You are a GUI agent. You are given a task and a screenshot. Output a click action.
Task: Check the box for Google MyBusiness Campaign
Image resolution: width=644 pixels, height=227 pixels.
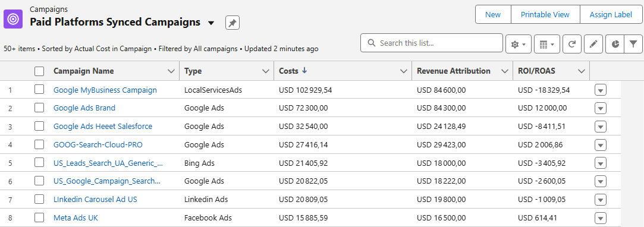(39, 90)
